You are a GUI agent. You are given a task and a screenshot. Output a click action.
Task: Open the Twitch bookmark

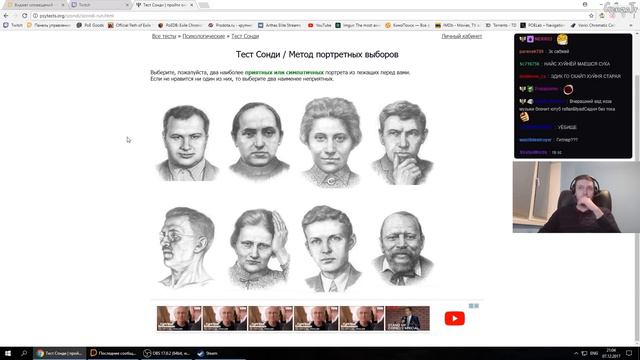coord(13,25)
